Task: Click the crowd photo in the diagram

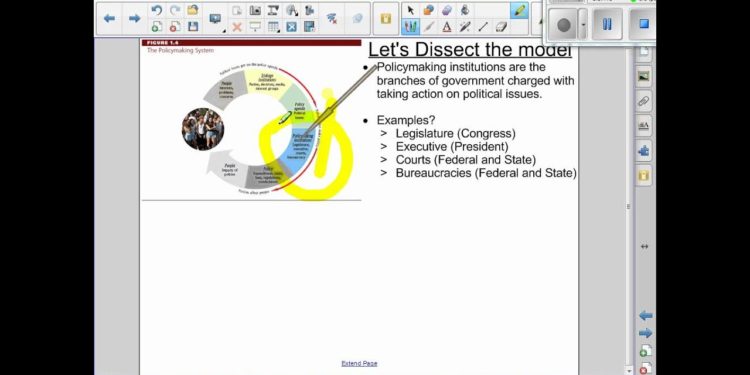Action: point(203,129)
